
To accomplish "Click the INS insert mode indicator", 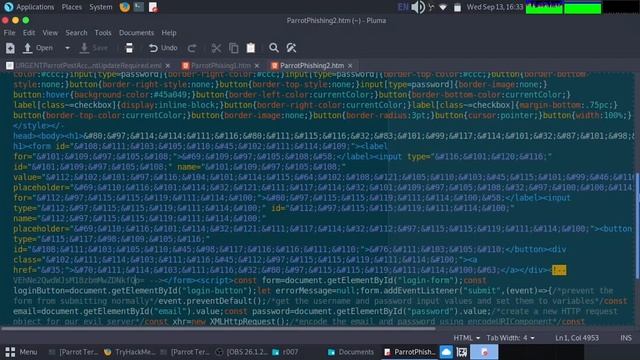I will [x=626, y=338].
